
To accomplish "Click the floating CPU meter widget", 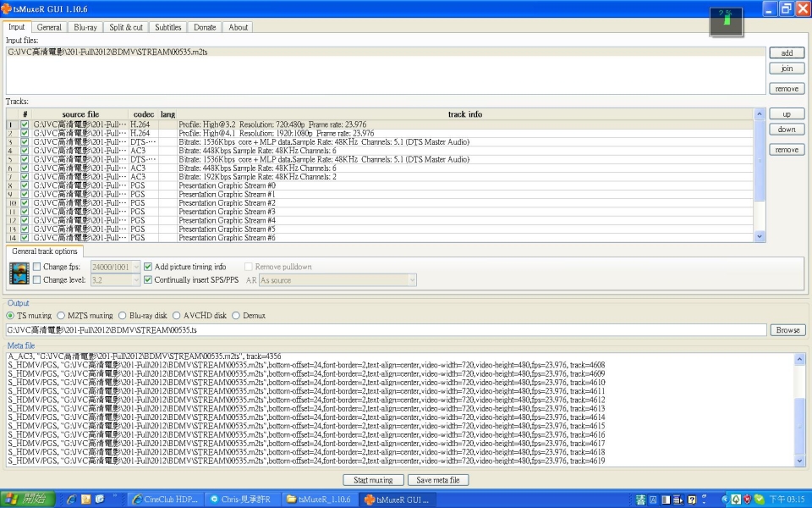I will click(x=726, y=22).
